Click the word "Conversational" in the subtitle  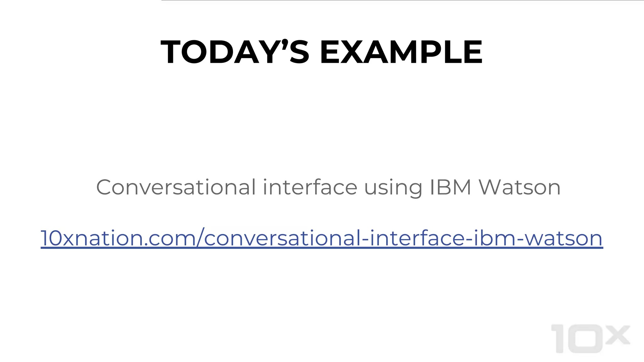pyautogui.click(x=176, y=187)
